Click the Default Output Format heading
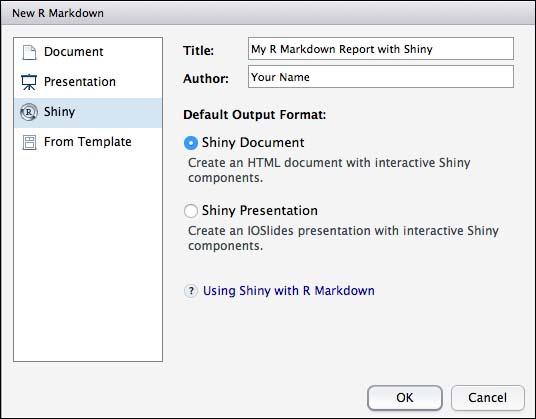This screenshot has width=536, height=419. [255, 114]
